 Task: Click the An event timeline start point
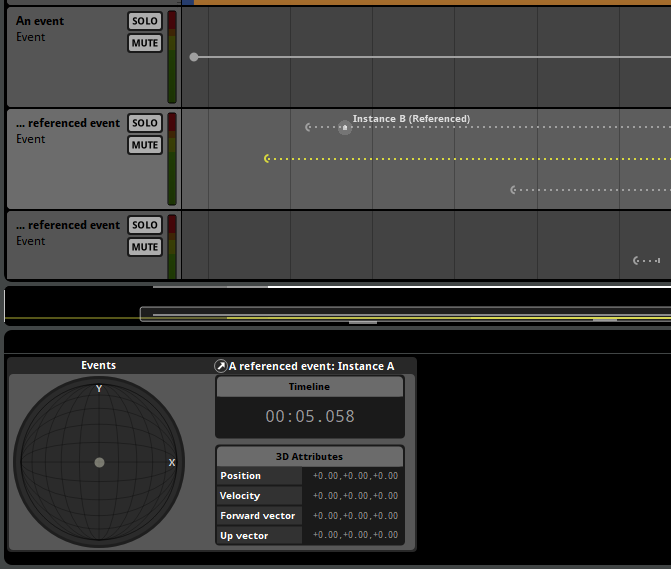click(194, 57)
